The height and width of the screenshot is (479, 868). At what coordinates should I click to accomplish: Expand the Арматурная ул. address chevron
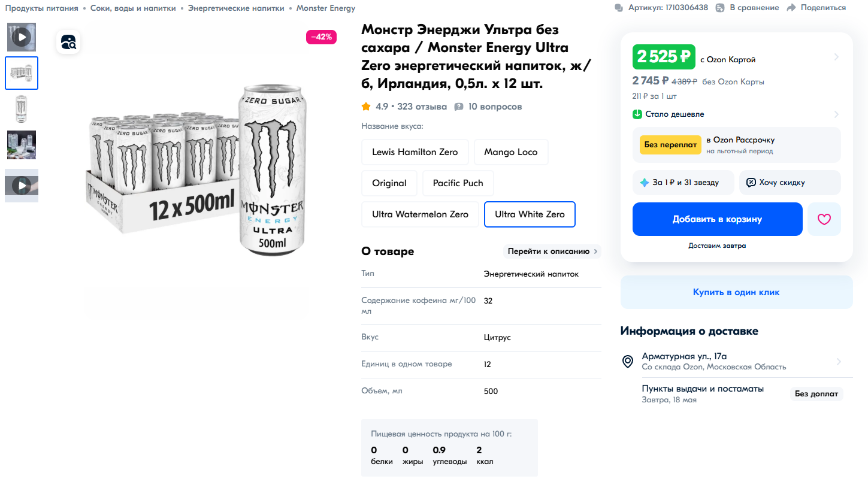coord(839,362)
